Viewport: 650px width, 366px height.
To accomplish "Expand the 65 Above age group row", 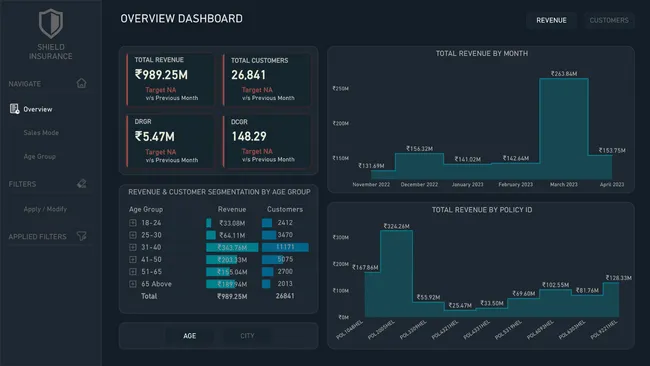I will click(133, 284).
